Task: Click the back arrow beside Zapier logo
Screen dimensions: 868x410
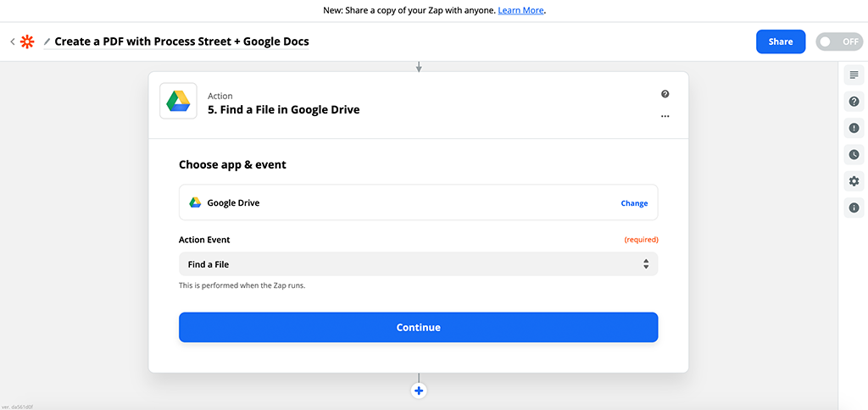Action: click(13, 42)
